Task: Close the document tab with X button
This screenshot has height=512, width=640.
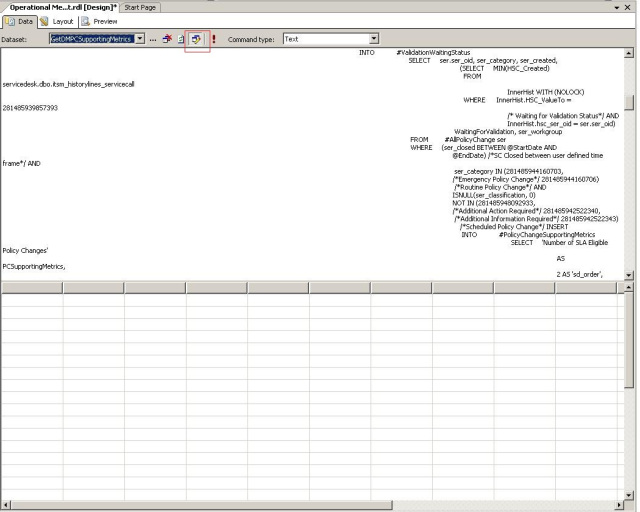Action: click(628, 7)
